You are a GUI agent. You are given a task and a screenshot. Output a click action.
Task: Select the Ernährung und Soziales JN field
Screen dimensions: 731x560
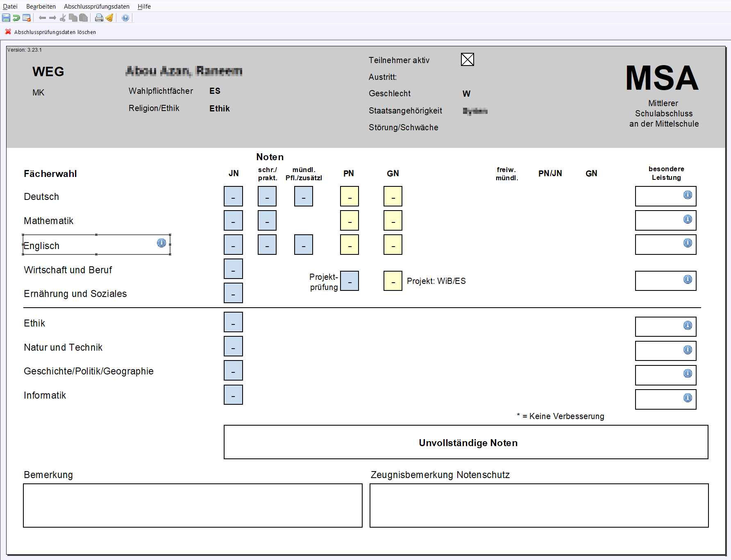tap(233, 293)
